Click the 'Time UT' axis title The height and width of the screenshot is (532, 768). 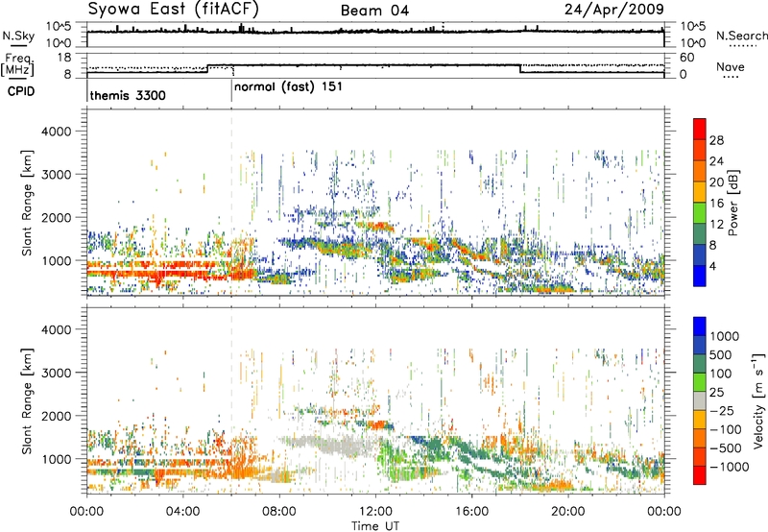click(375, 526)
